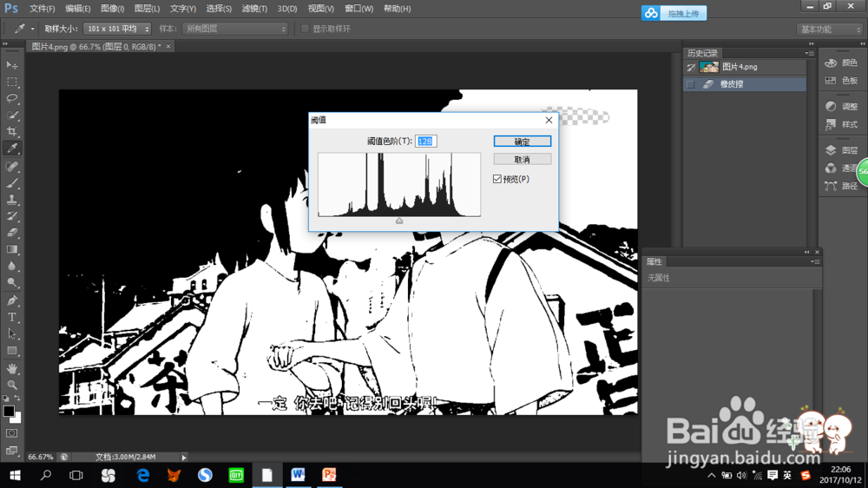Select the 橡皮擦 history state
The image size is (868, 488).
tap(745, 84)
